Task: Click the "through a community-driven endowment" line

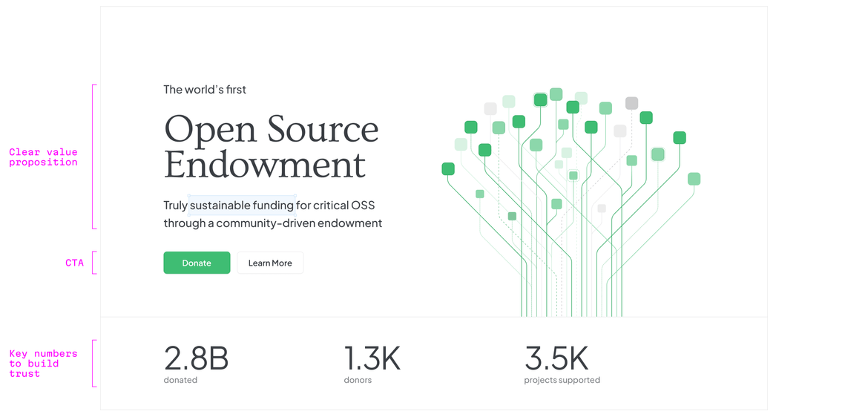Action: pyautogui.click(x=272, y=223)
